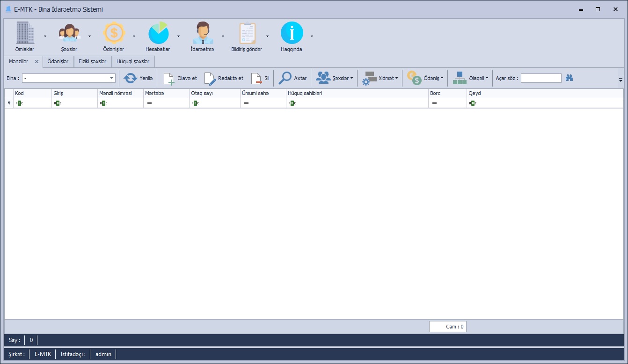Click the binoculars search icon
Image resolution: width=628 pixels, height=364 pixels.
click(x=569, y=78)
